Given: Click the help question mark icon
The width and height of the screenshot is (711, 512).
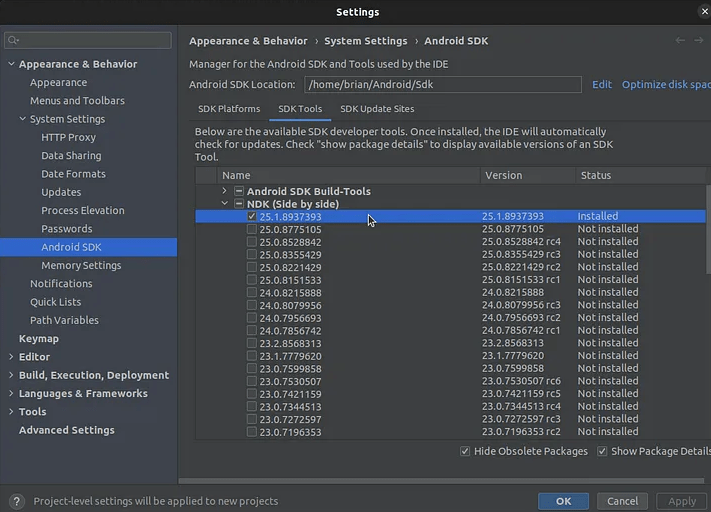Looking at the screenshot, I should 17,501.
